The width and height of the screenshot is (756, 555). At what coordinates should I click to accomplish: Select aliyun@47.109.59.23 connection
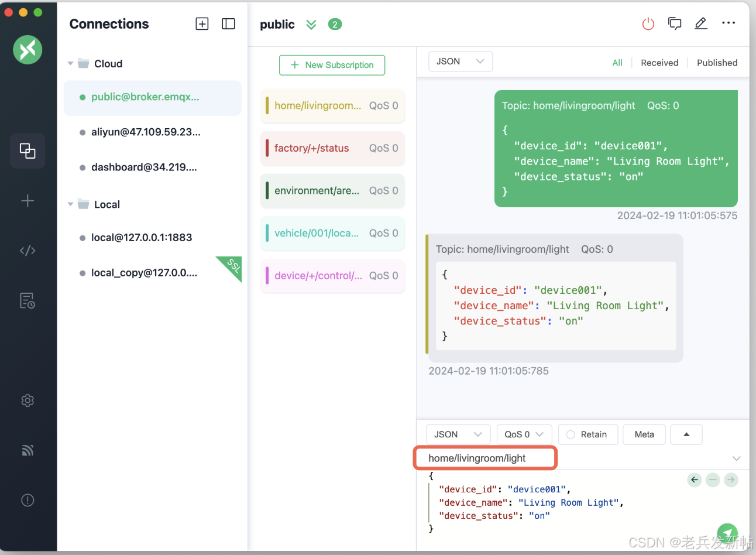point(152,132)
